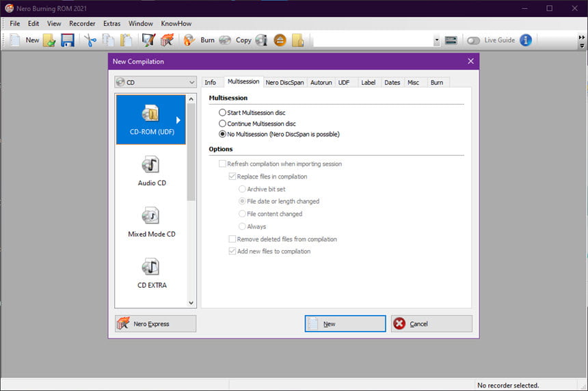Viewport: 588px width, 391px height.
Task: Click the orange Eject button icon
Action: click(280, 40)
